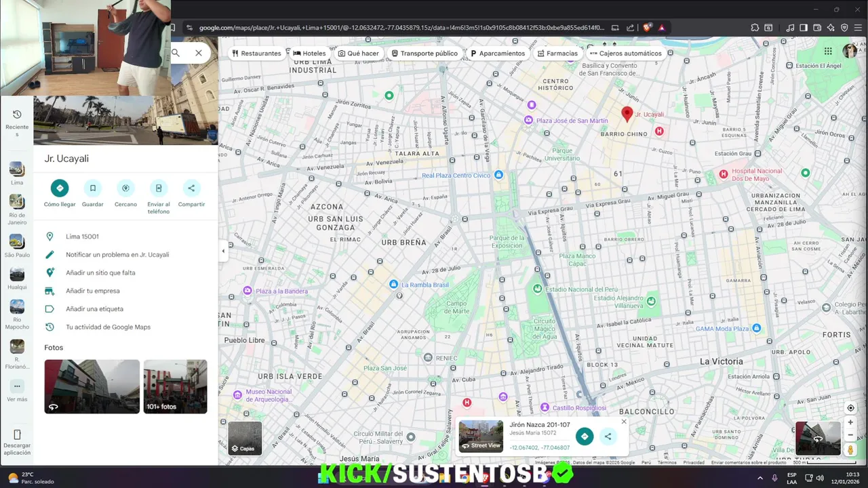Open Brave Wallet icon
868x488 pixels.
click(817, 28)
